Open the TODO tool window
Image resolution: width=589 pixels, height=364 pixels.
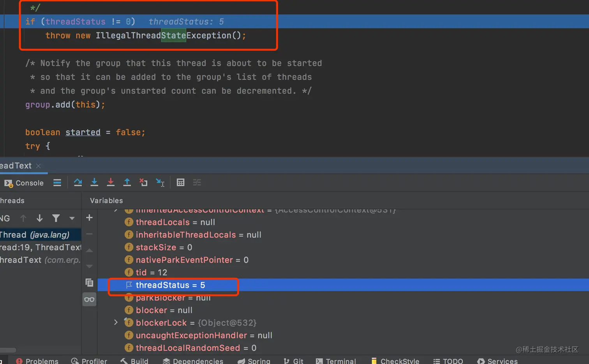click(448, 361)
